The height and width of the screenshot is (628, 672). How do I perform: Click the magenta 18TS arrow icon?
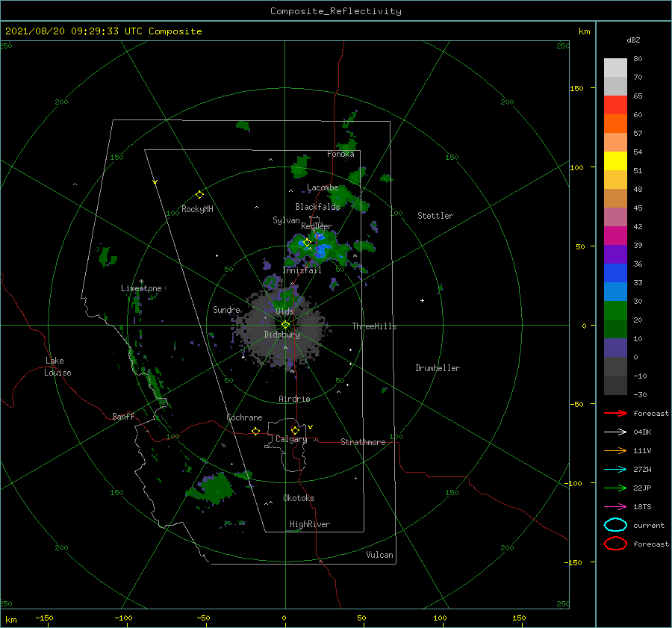tap(615, 507)
